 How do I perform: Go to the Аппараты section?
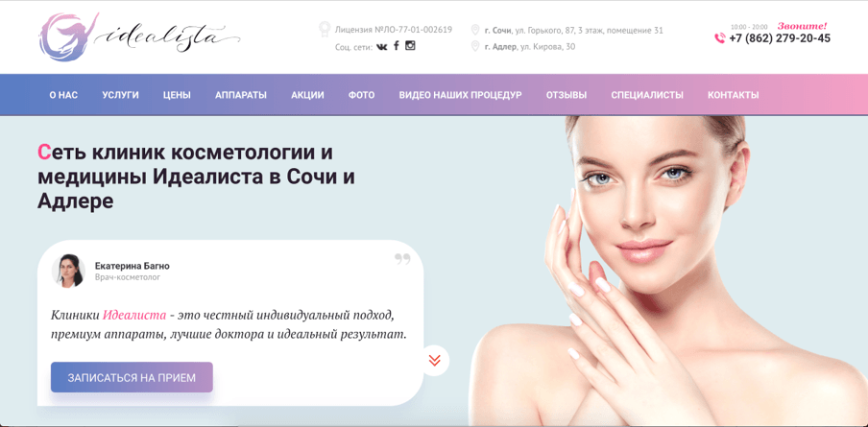click(x=241, y=95)
